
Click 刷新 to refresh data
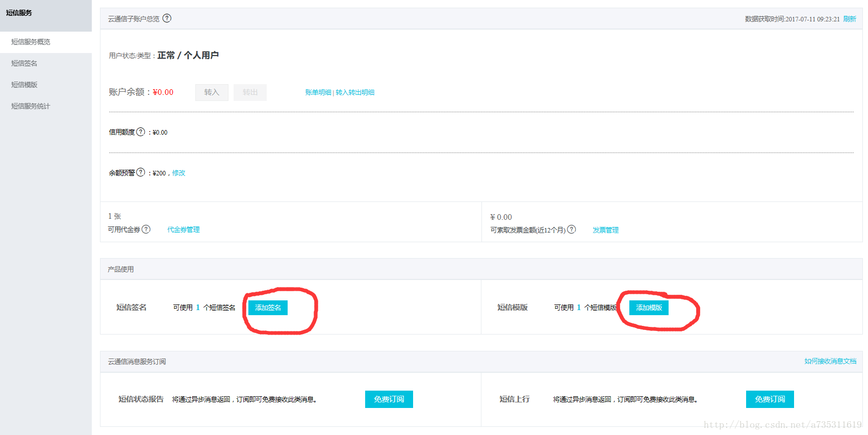click(x=850, y=19)
